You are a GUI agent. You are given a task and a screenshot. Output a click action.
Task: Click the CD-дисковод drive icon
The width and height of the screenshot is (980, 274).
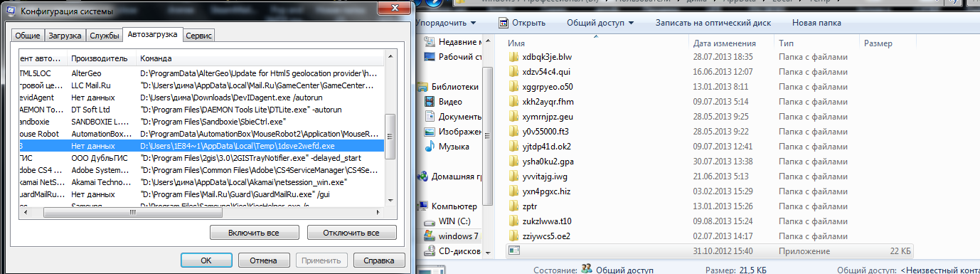(430, 251)
